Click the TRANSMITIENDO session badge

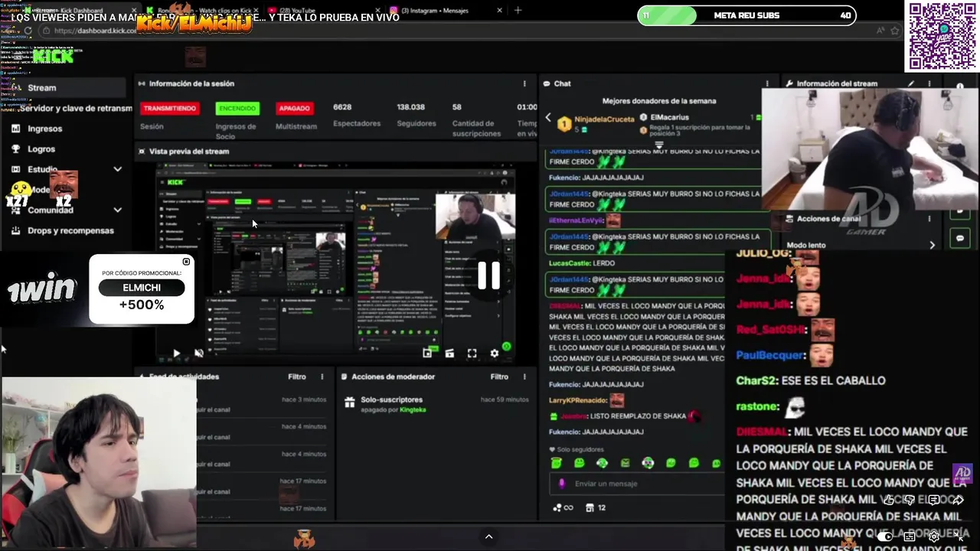pyautogui.click(x=169, y=109)
